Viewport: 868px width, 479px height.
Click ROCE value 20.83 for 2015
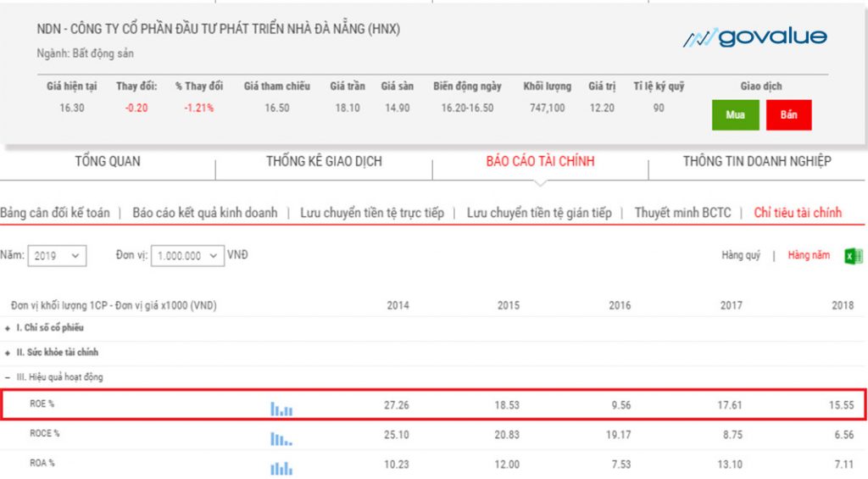point(507,435)
